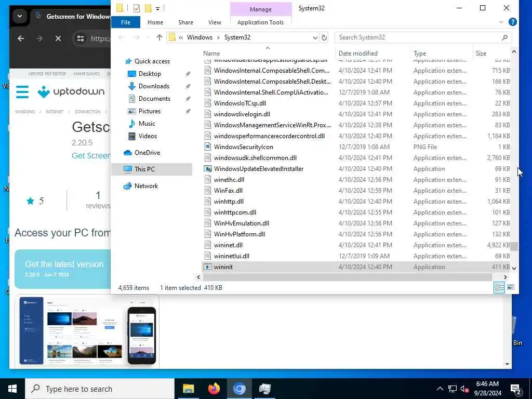Select Network in navigation pane
The image size is (532, 399).
click(x=146, y=186)
